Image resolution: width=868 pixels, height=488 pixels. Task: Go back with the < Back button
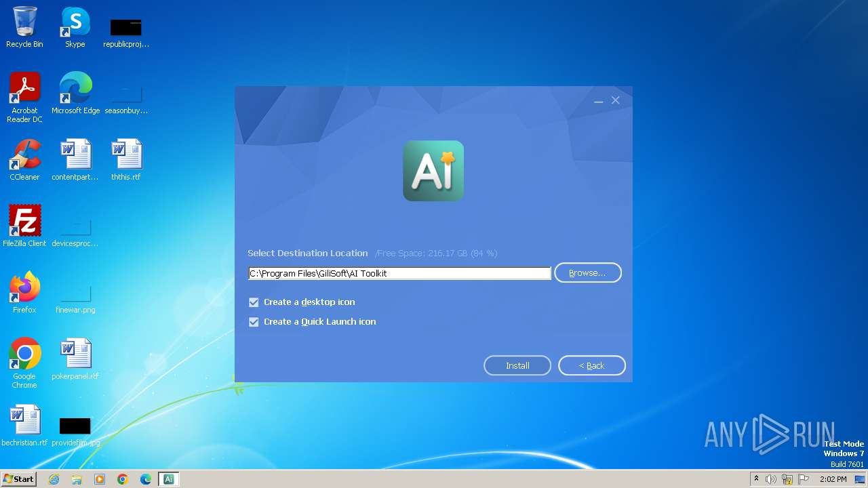click(x=592, y=365)
